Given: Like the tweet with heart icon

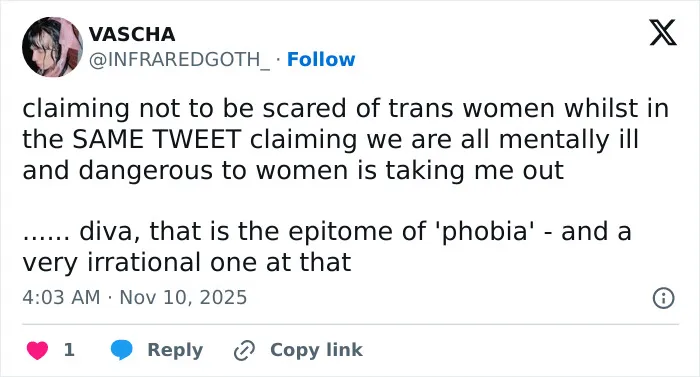Looking at the screenshot, I should (37, 350).
